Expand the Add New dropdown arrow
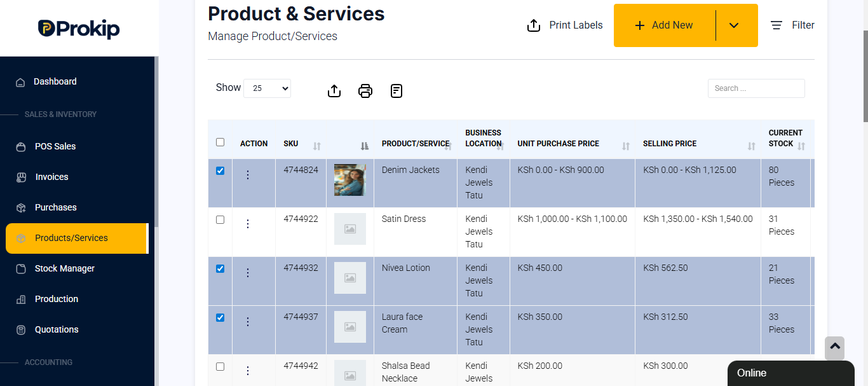Viewport: 868px width, 386px height. [734, 25]
